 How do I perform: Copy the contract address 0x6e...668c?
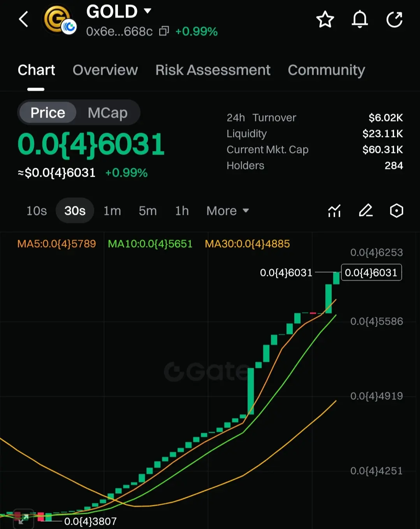[164, 31]
